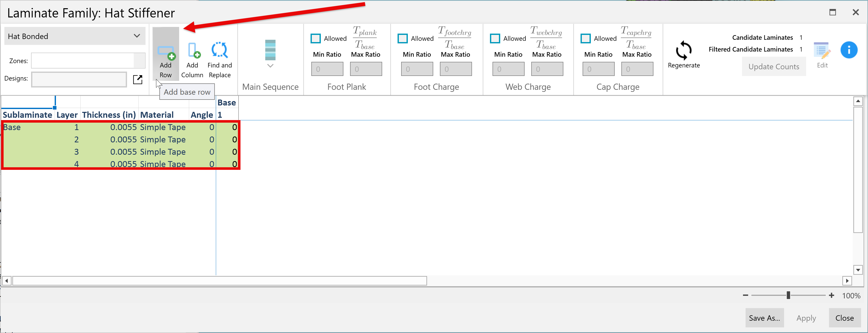Click the Edit notepad icon
Screen dimensions: 868x333
tap(822, 51)
